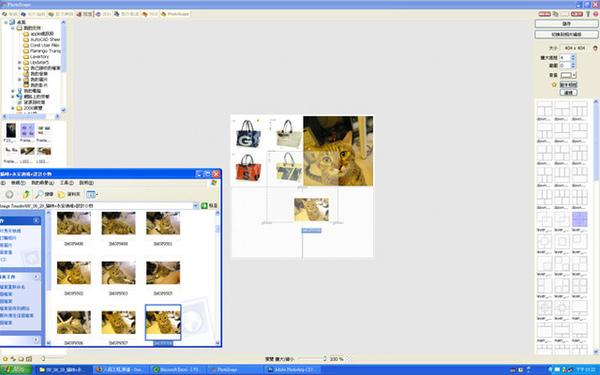The width and height of the screenshot is (600, 375).
Task: Adjust the thumbnail size slider at the bottom left
Action: pyautogui.click(x=52, y=359)
